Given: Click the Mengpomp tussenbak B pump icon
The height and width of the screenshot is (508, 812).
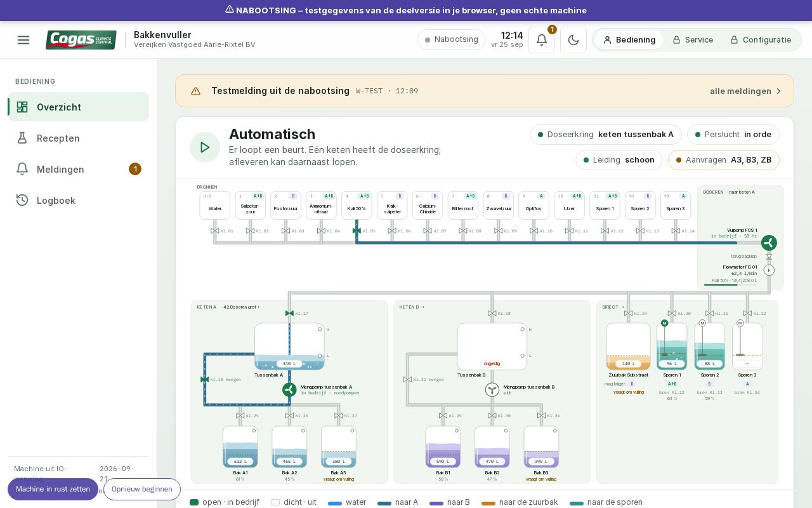Looking at the screenshot, I should [x=492, y=390].
